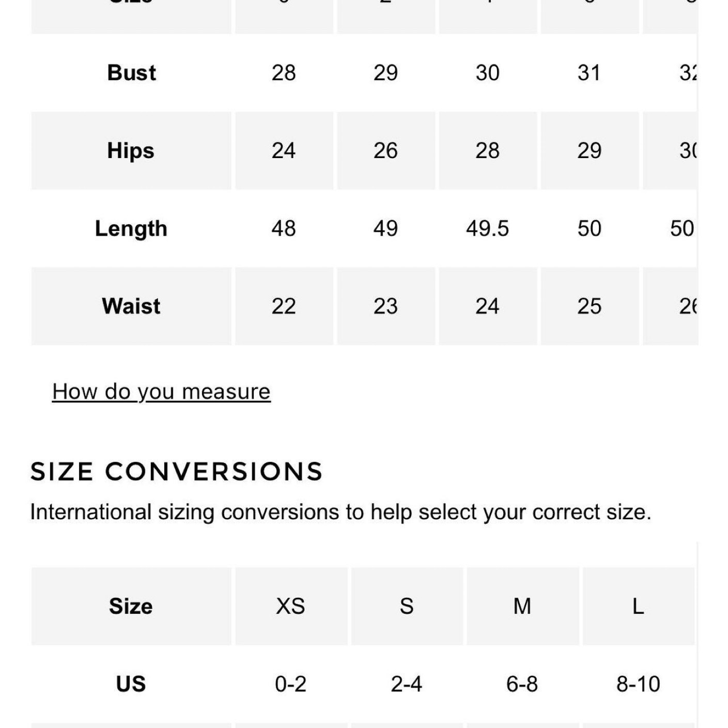Click the Bust value 31 cell
This screenshot has height=728, width=728.
pos(590,73)
